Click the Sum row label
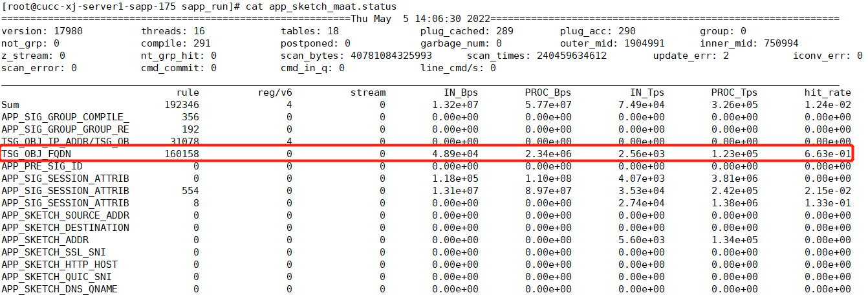 10,105
